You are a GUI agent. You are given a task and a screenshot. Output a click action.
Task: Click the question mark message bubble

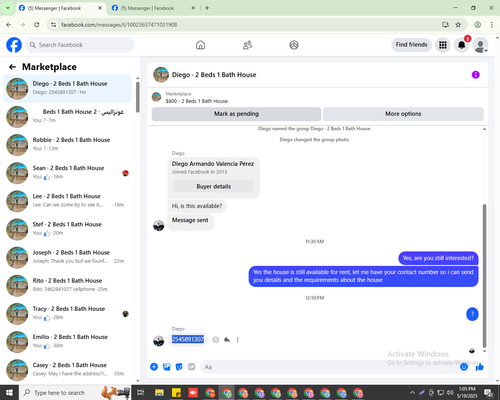472,314
